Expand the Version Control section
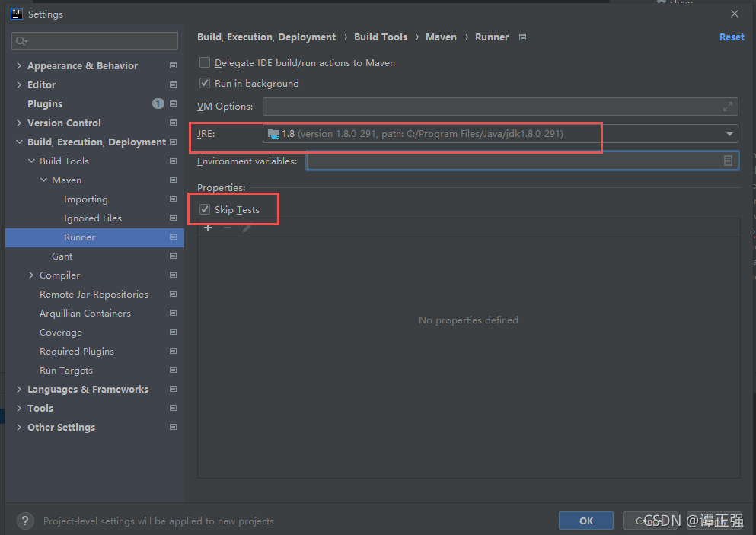This screenshot has height=535, width=756. [x=19, y=123]
